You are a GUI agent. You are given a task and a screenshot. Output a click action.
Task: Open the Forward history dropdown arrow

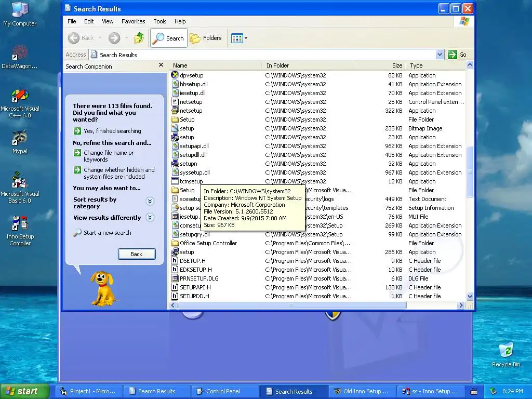click(127, 38)
